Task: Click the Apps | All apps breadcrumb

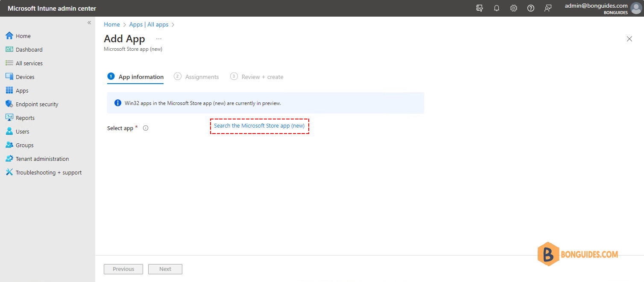Action: tap(149, 24)
